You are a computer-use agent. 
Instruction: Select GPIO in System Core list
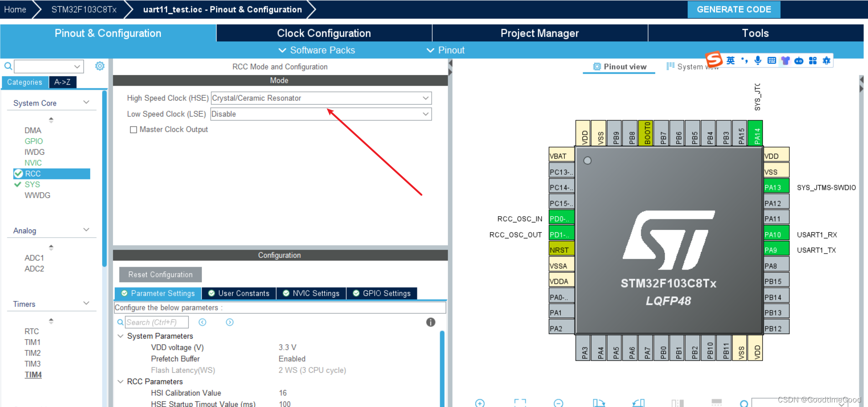tap(34, 141)
